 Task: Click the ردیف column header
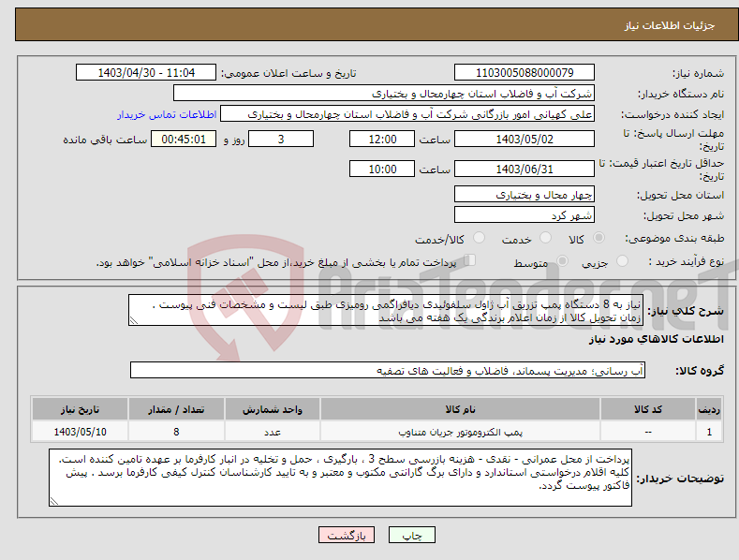point(709,409)
